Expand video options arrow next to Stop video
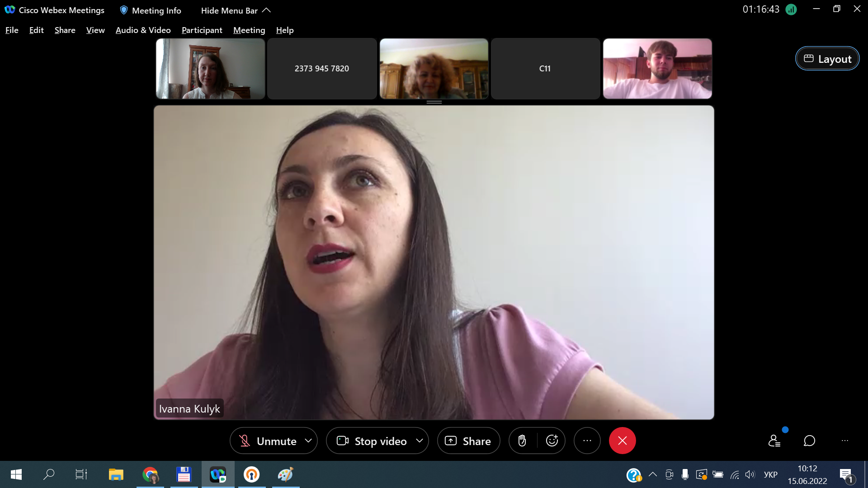Image resolution: width=868 pixels, height=488 pixels. point(420,441)
